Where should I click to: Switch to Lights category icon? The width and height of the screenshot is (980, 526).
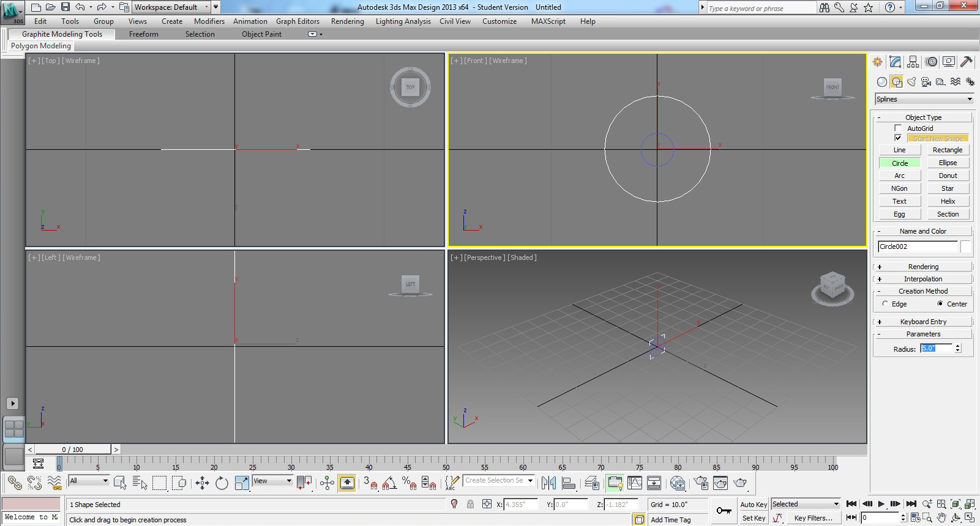pyautogui.click(x=911, y=82)
